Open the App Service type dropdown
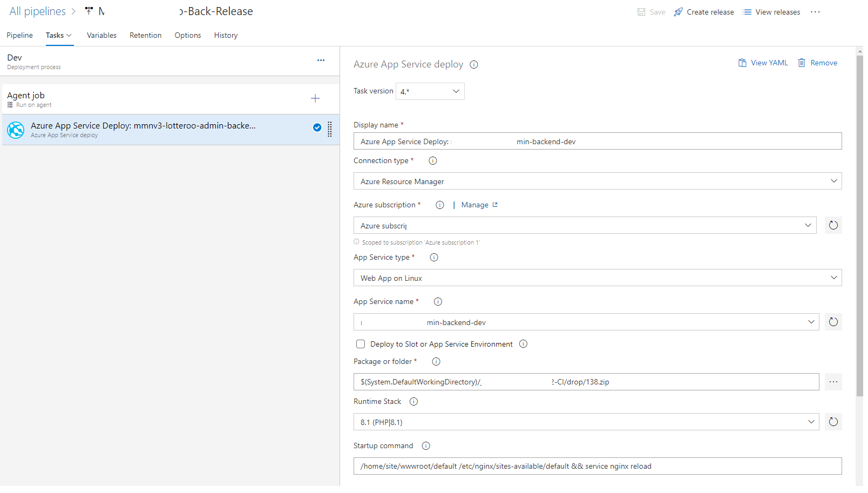 point(598,278)
